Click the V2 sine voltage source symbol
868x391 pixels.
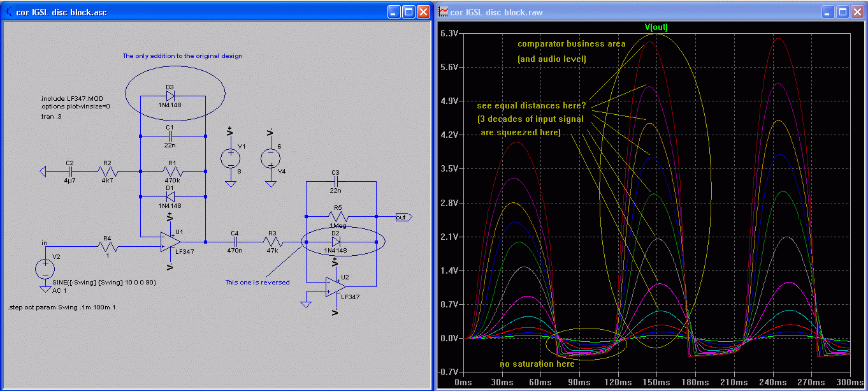pos(45,269)
